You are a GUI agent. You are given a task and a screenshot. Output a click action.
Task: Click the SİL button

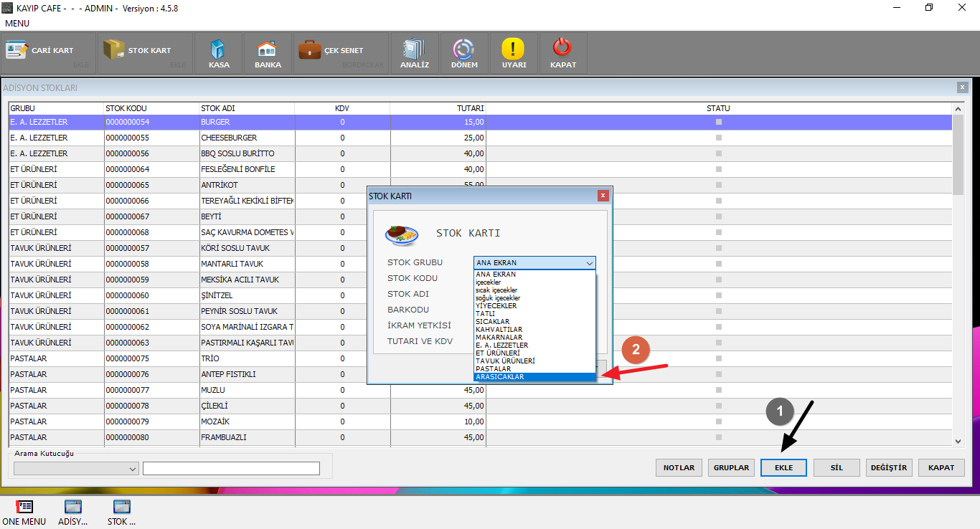coord(837,467)
